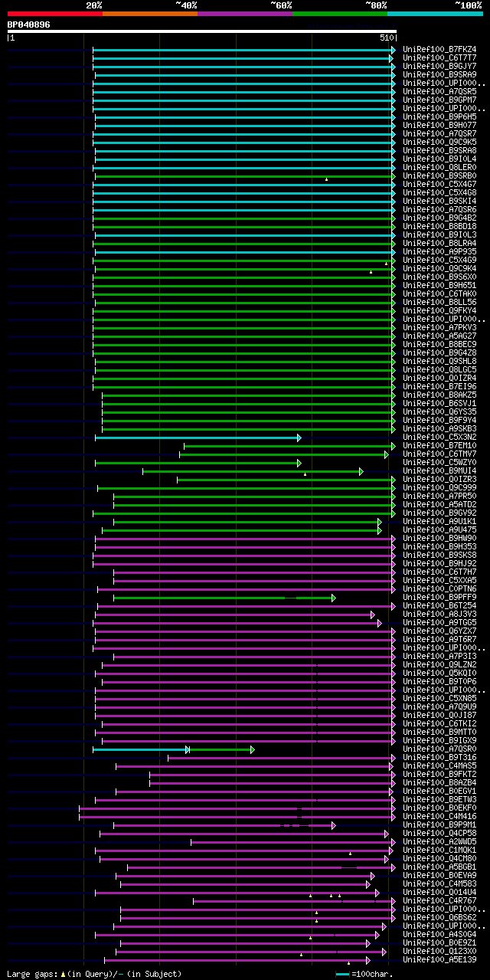This screenshot has width=490, height=980.
Task: Click the arrowhead ending the UniRef100_B9P9M1 bar
Action: (x=333, y=824)
